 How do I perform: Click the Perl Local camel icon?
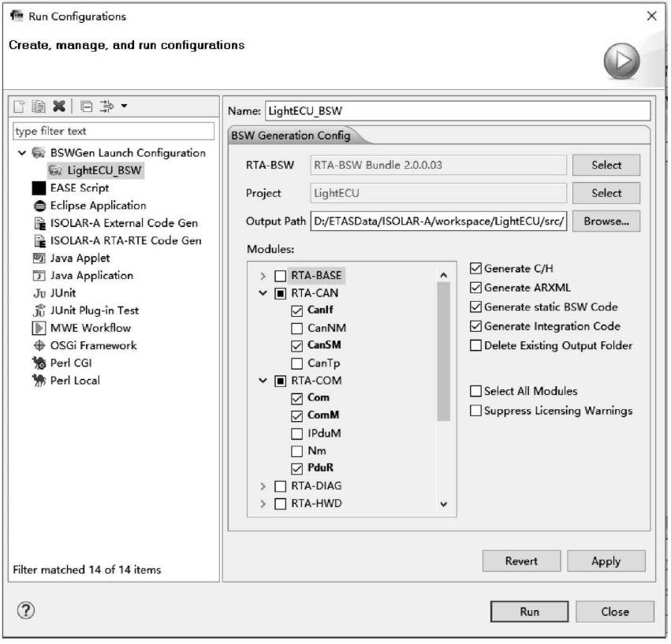[39, 381]
